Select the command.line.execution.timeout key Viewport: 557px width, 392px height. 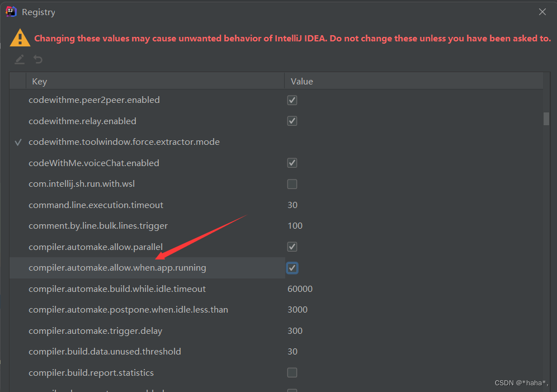tap(96, 205)
